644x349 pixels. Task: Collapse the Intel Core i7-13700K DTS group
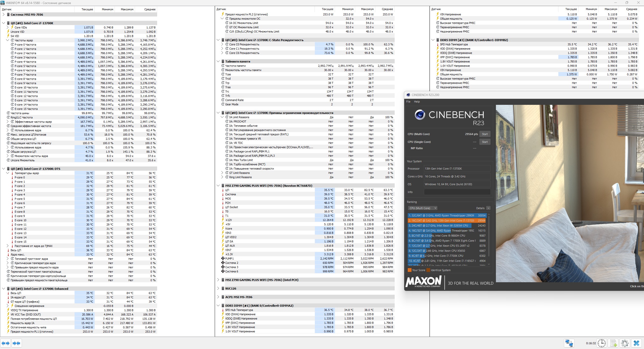tap(4, 169)
